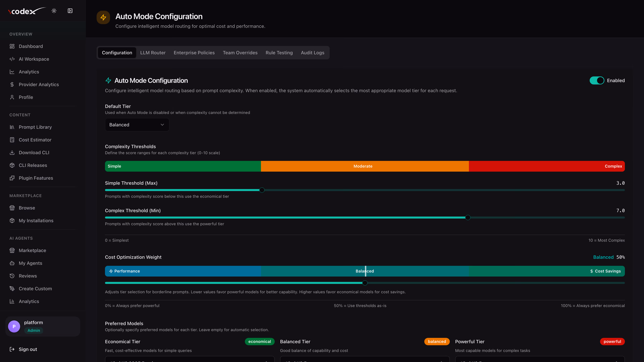
Task: Open Plugin Features puzzle icon
Action: (x=12, y=178)
